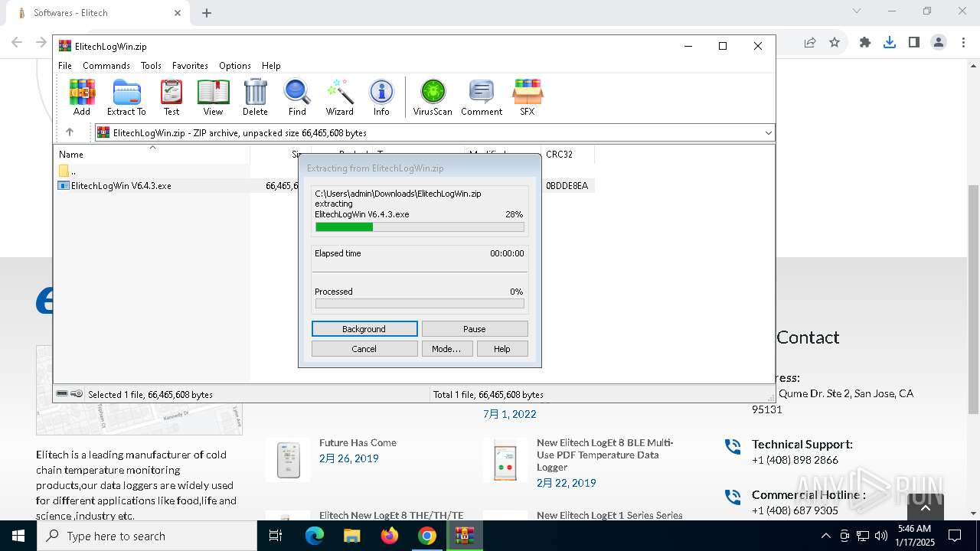Viewport: 980px width, 551px height.
Task: Click the View file icon
Action: (213, 97)
